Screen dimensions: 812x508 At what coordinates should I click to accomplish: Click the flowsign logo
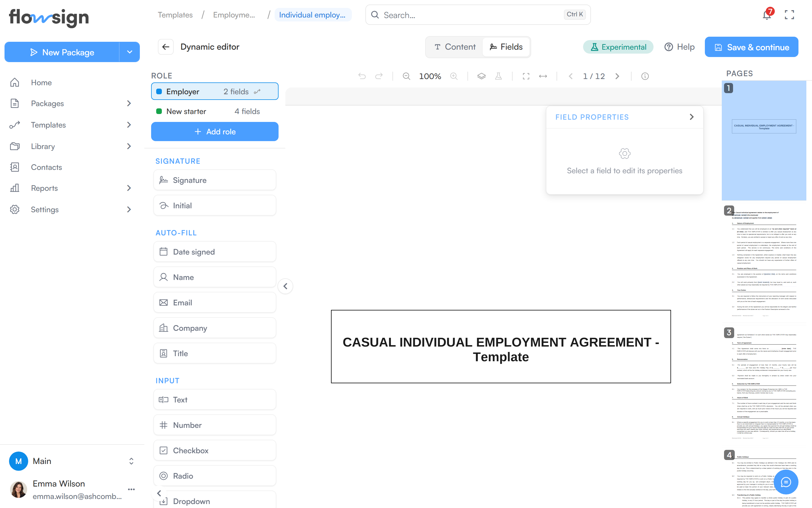tap(49, 17)
